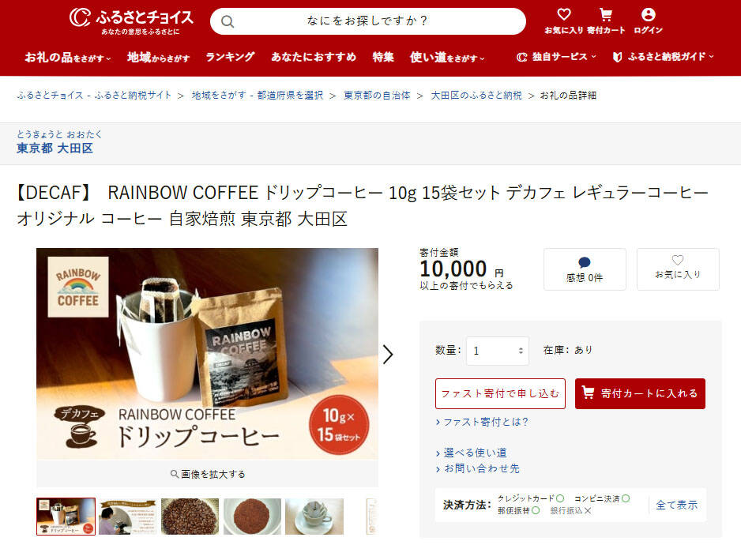741x560 pixels.
Task: Open the ランキング menu item
Action: [230, 57]
